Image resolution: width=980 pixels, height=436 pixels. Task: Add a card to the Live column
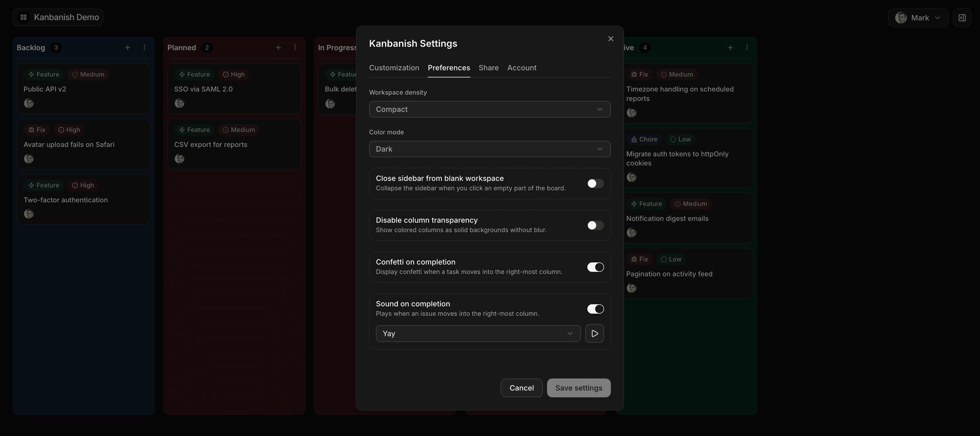[x=730, y=48]
